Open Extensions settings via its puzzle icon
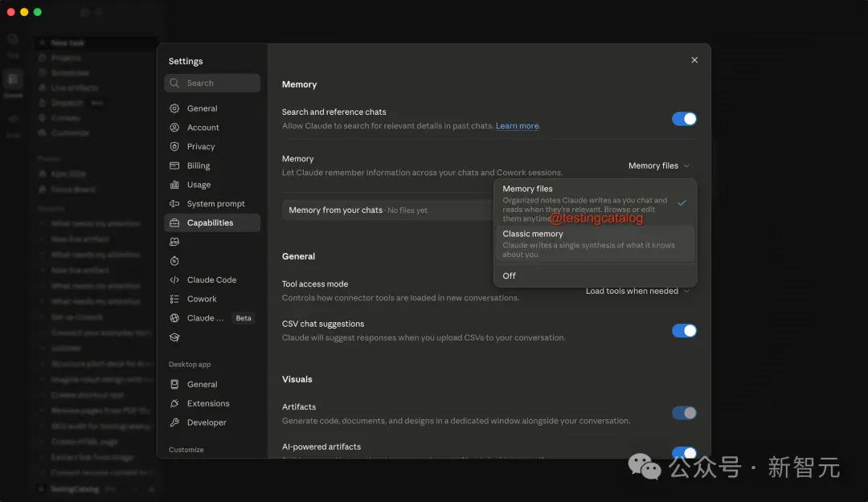The height and width of the screenshot is (502, 868). [174, 403]
